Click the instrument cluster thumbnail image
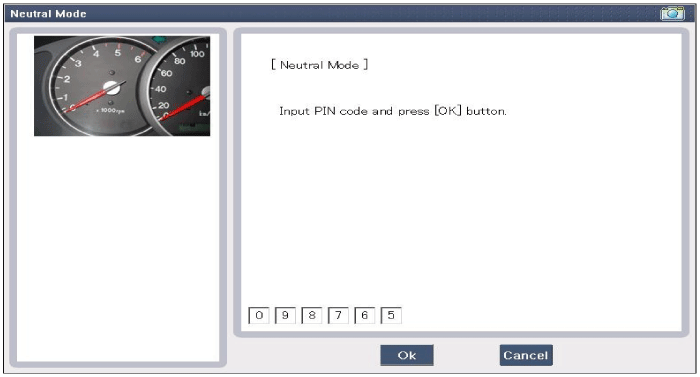 coord(122,86)
